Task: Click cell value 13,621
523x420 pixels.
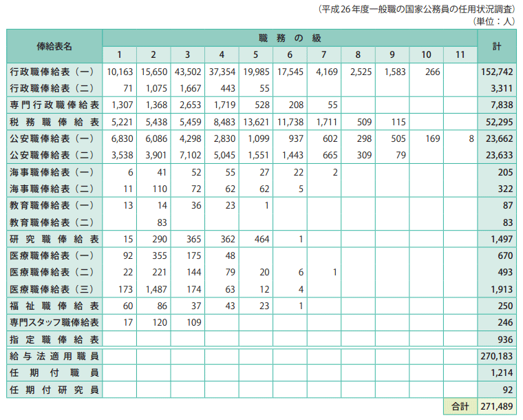Action: click(256, 122)
